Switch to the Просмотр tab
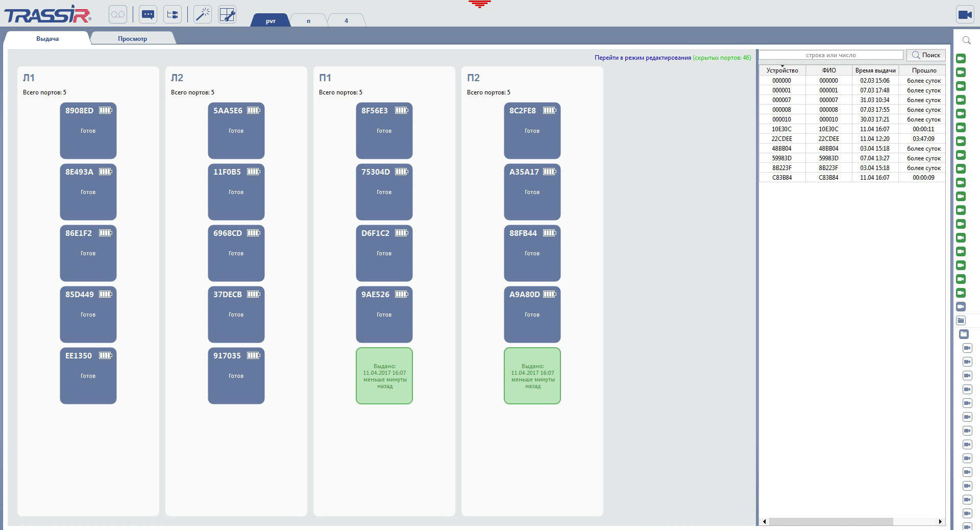The height and width of the screenshot is (530, 980). (132, 39)
